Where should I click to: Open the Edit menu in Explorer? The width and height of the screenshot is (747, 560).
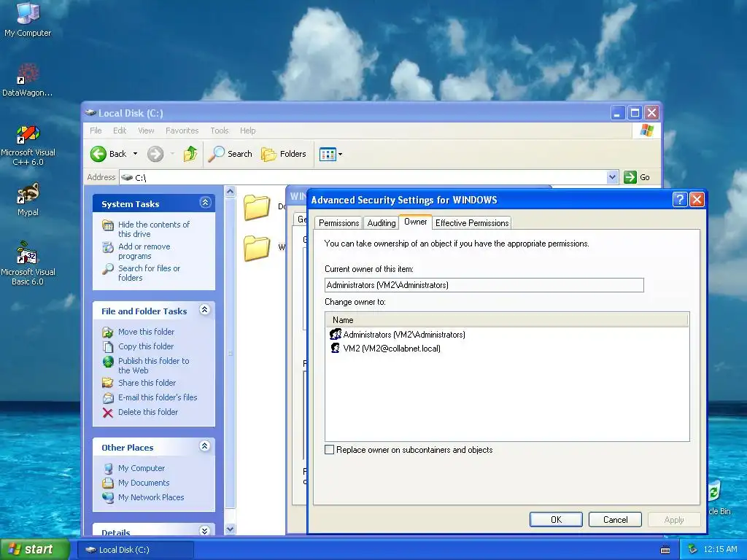click(x=120, y=131)
